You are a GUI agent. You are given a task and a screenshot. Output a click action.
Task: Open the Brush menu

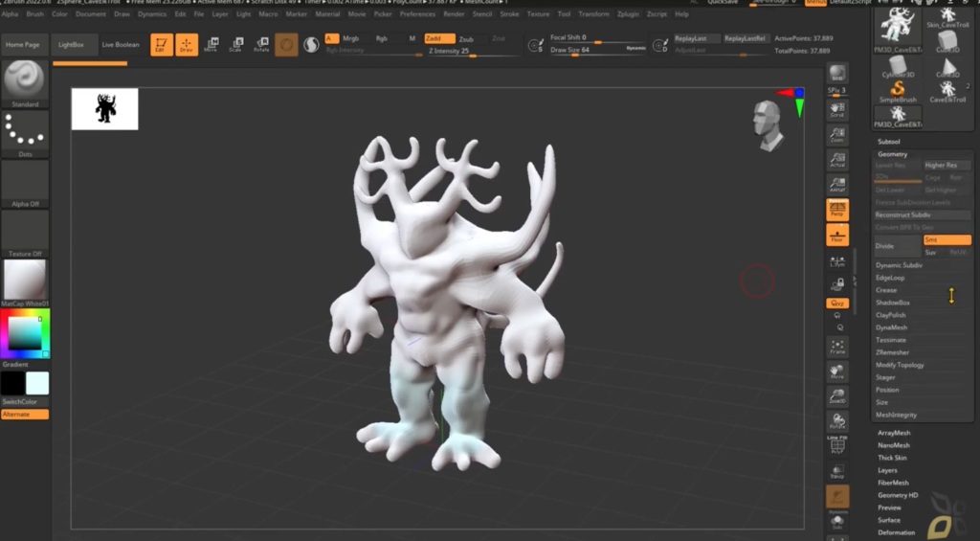tap(35, 13)
